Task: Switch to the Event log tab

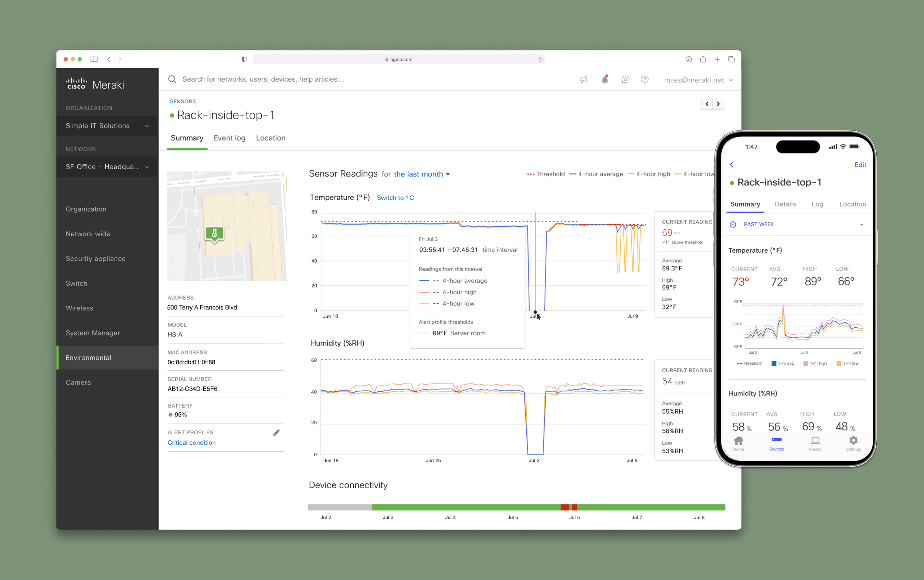Action: [x=230, y=138]
